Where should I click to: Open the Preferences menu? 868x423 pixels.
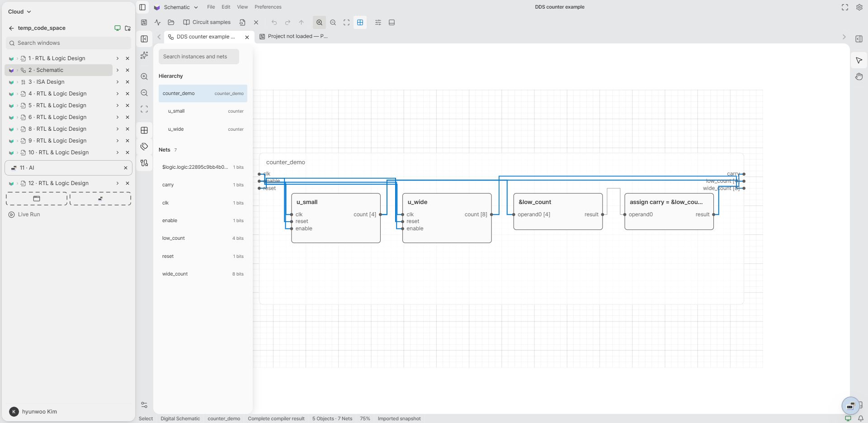point(268,7)
